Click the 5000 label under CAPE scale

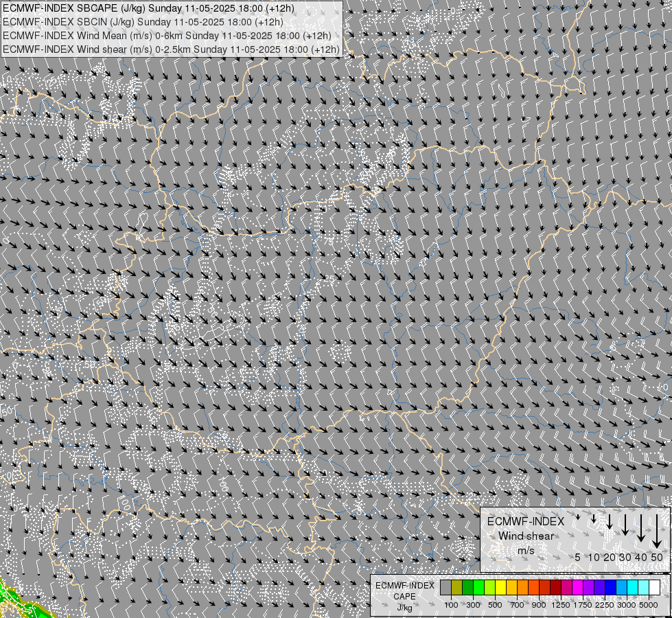point(649,605)
